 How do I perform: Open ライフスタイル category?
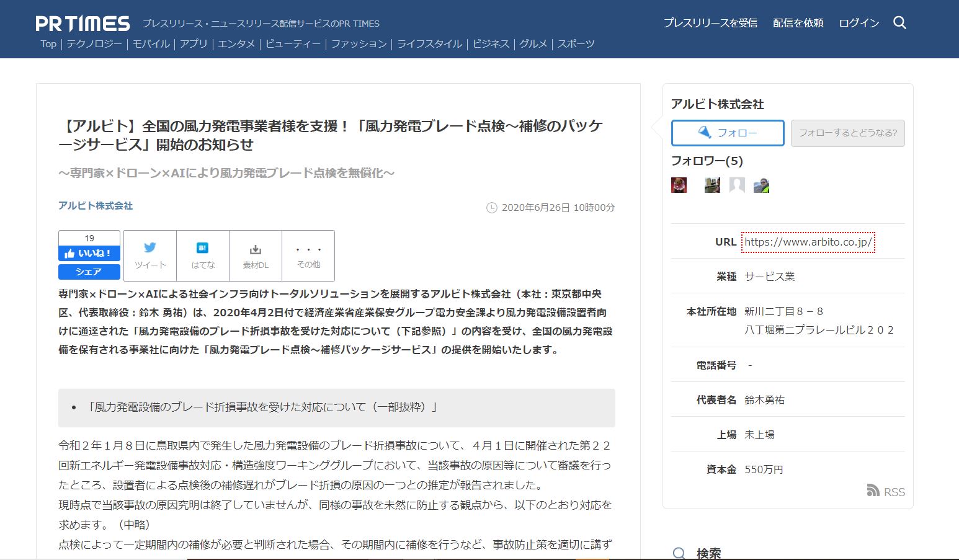pyautogui.click(x=429, y=44)
